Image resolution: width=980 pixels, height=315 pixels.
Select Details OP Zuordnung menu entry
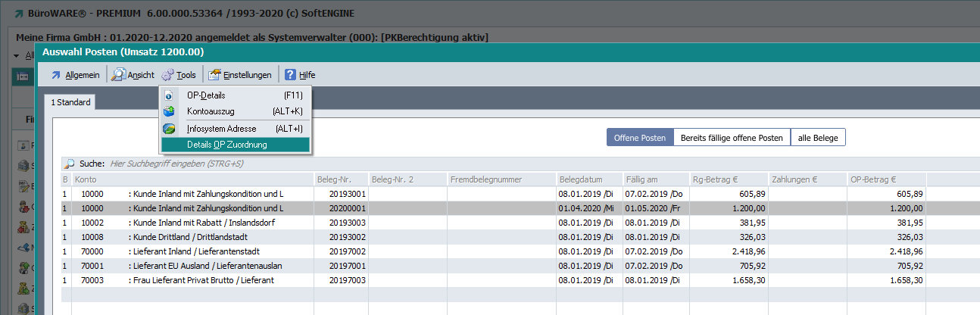[x=226, y=145]
